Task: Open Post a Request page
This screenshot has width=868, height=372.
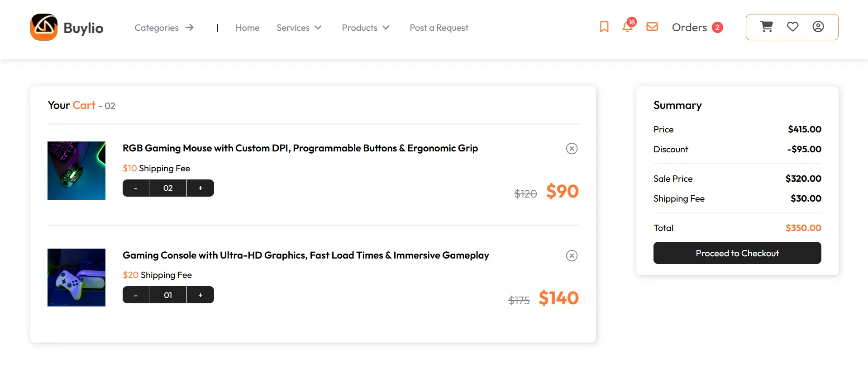Action: tap(439, 28)
